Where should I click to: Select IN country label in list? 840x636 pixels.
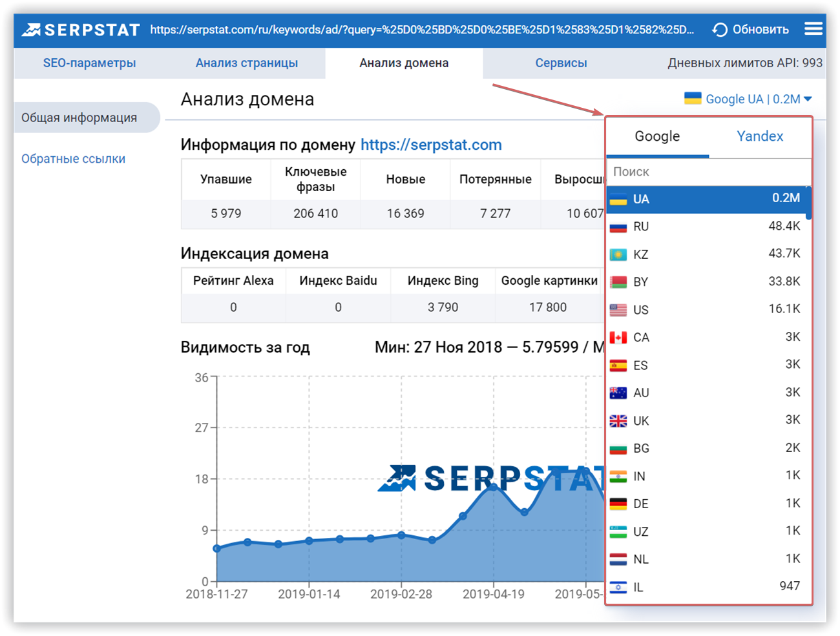639,477
